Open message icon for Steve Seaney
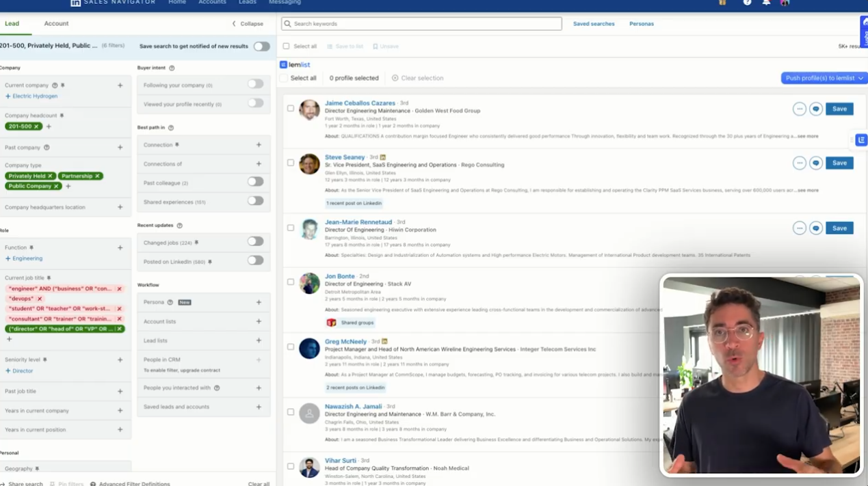This screenshot has width=868, height=486. click(816, 163)
